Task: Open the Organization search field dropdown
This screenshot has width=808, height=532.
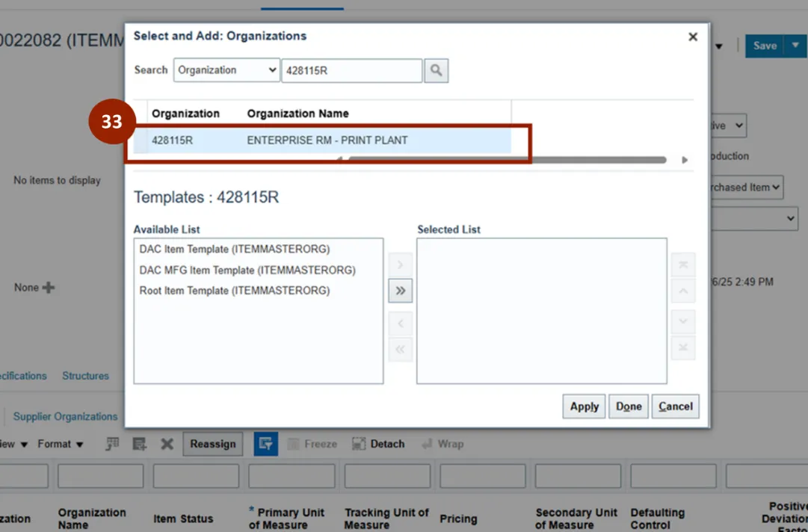Action: click(226, 70)
